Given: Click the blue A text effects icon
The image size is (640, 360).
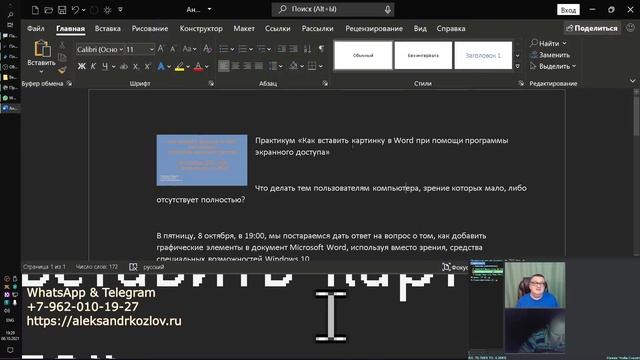Looking at the screenshot, I should point(161,66).
